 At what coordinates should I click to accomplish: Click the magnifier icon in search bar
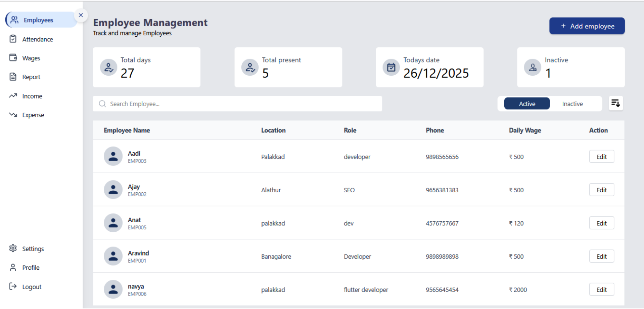pyautogui.click(x=102, y=104)
